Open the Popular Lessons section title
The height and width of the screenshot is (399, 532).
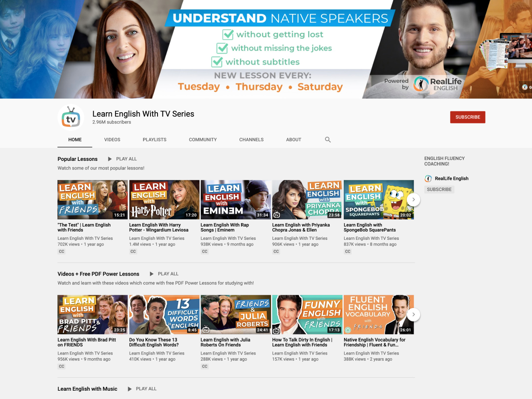78,159
